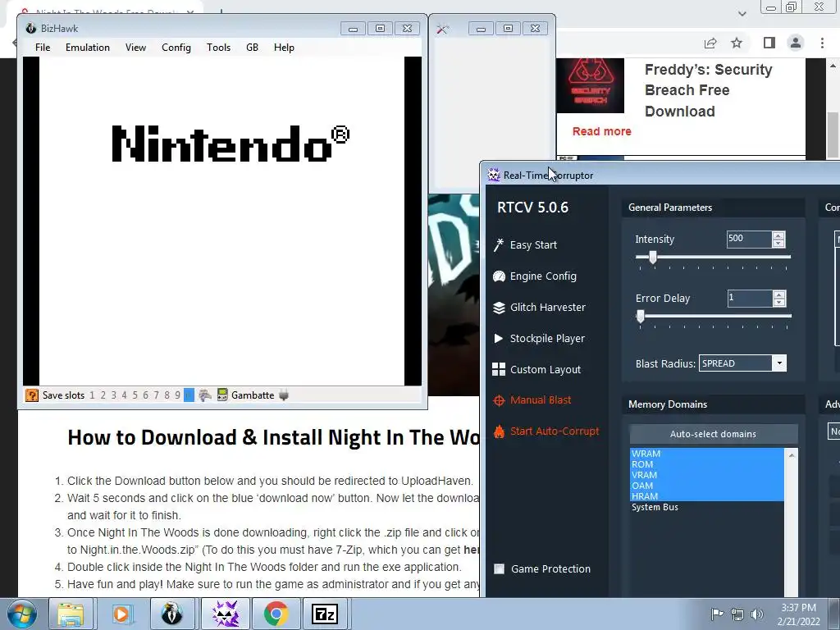Screen dimensions: 840x630
Task: Select VRAM in Memory Domains list
Action: [x=706, y=475]
